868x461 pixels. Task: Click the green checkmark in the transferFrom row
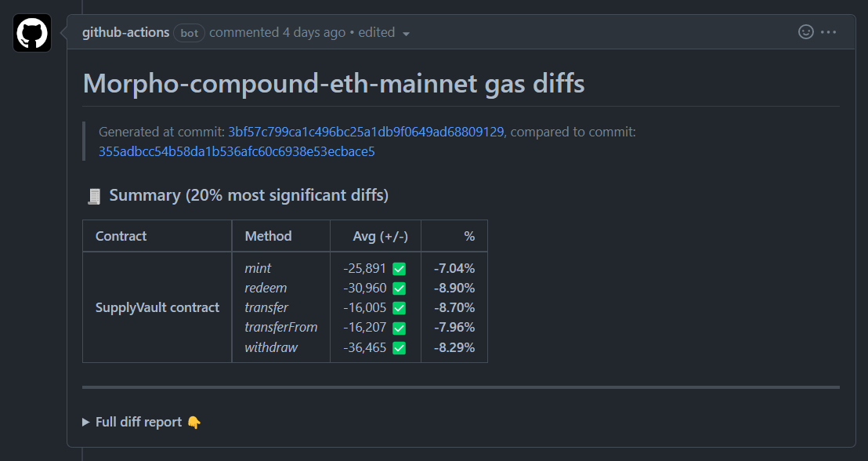coord(399,328)
